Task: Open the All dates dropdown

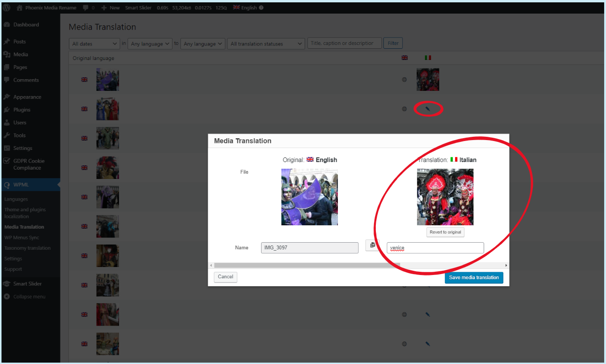Action: 95,44
